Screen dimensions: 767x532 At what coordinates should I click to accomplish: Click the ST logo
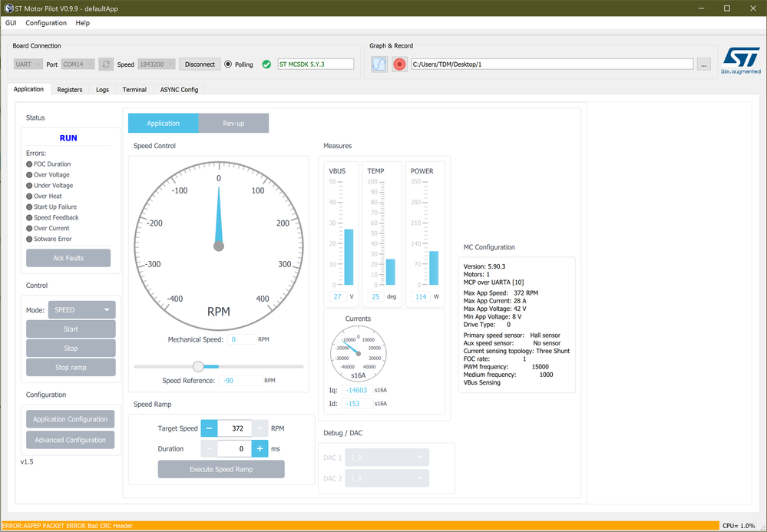coord(741,61)
